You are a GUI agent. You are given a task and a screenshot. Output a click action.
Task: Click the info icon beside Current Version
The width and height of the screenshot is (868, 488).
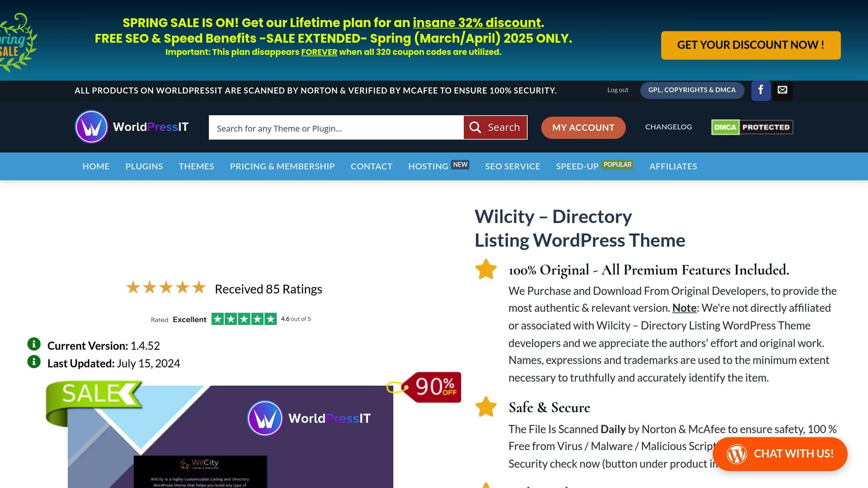click(x=34, y=344)
